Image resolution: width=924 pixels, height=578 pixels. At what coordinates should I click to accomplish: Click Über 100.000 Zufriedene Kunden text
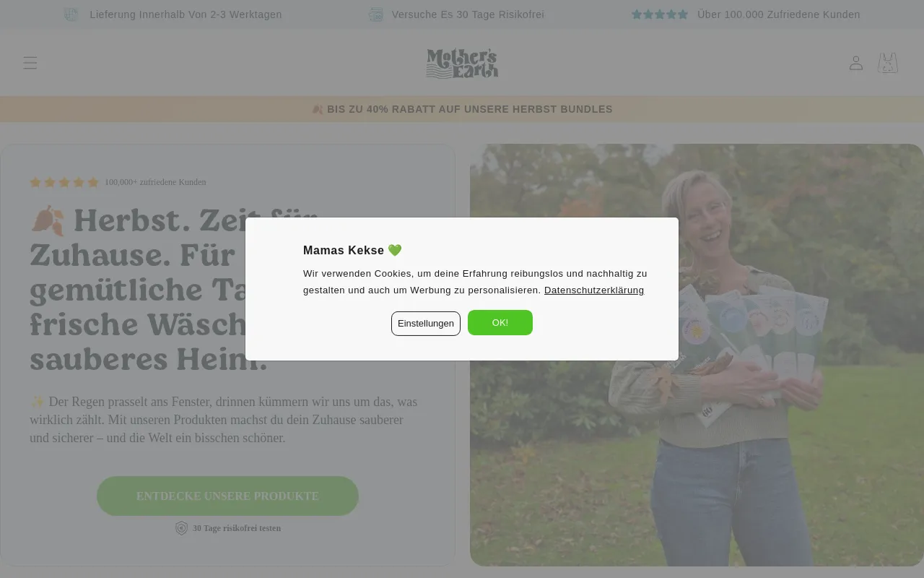pos(779,14)
